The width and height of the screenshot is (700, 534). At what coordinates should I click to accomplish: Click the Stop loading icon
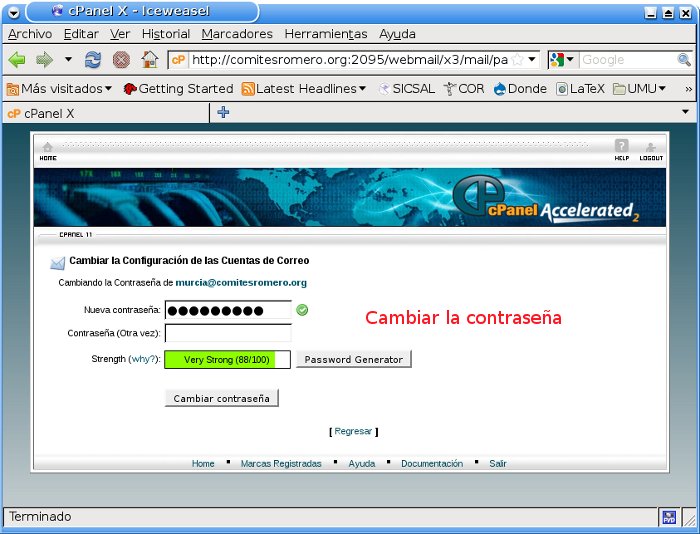pyautogui.click(x=121, y=60)
